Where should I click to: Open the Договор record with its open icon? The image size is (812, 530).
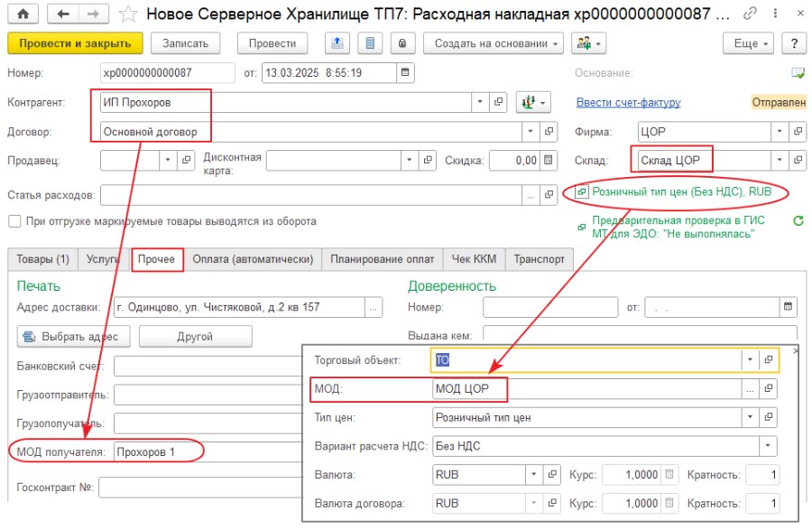[x=549, y=132]
